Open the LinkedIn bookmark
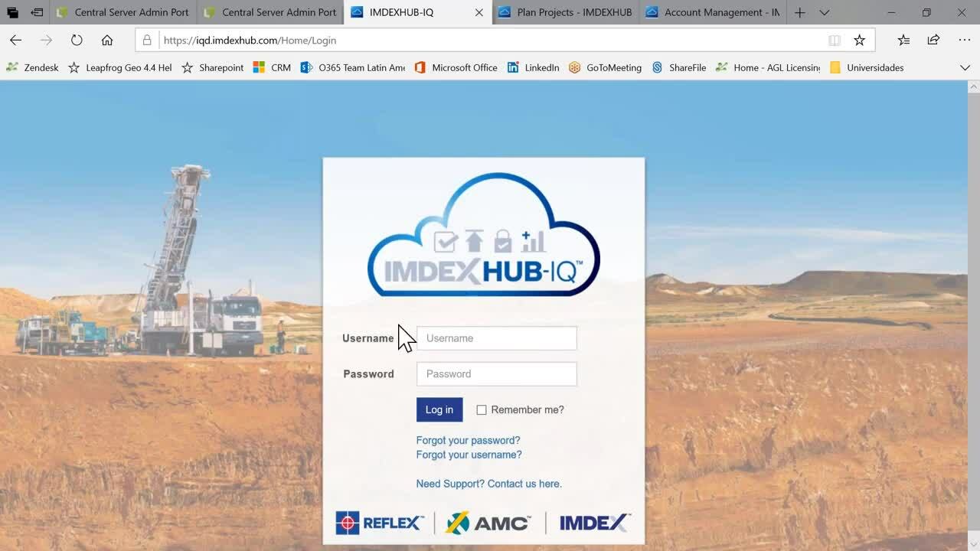Image resolution: width=980 pixels, height=551 pixels. click(533, 67)
